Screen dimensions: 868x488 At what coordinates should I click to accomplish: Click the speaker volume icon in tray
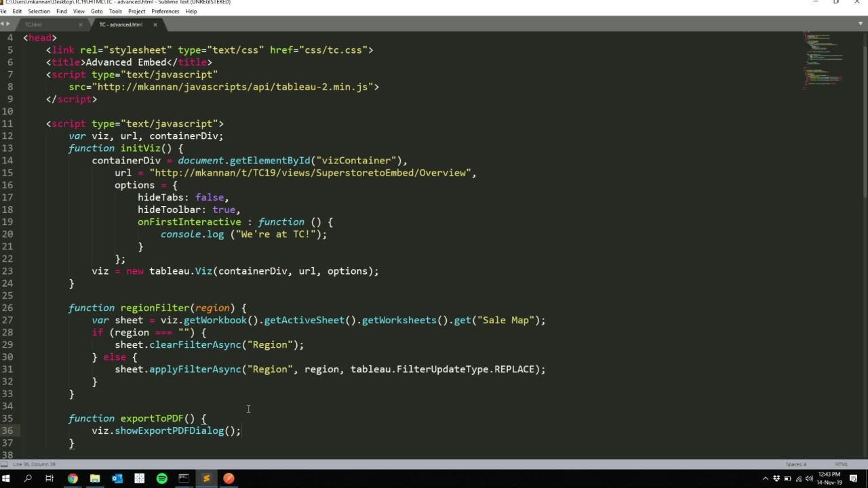tap(810, 479)
